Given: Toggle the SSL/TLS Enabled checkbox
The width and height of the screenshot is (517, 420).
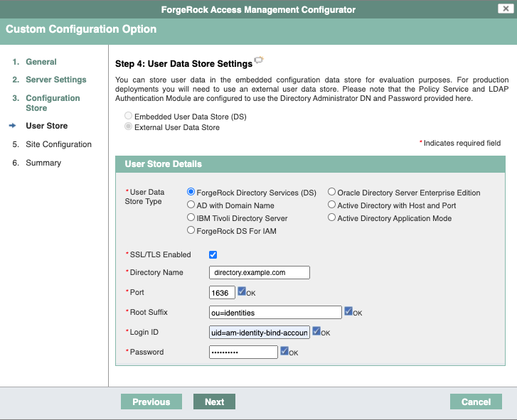Looking at the screenshot, I should pos(213,254).
